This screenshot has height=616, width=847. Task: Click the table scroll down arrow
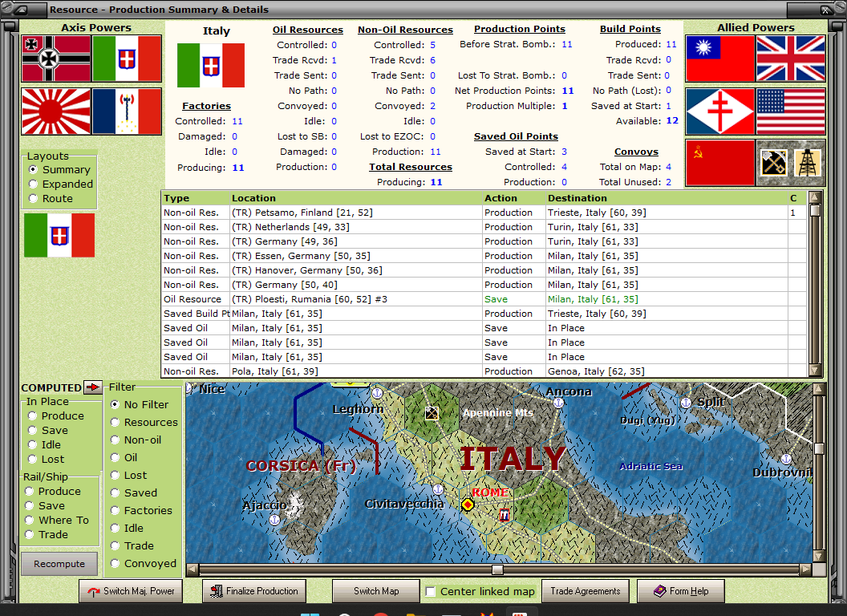815,370
